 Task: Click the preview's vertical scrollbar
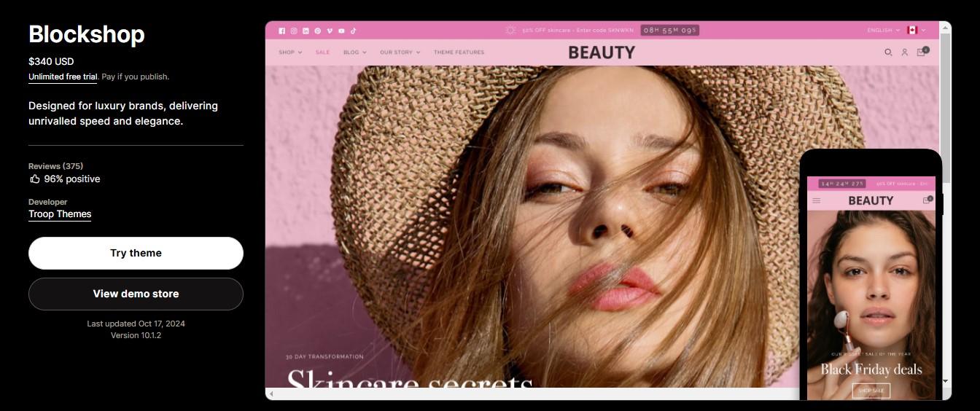pyautogui.click(x=945, y=204)
